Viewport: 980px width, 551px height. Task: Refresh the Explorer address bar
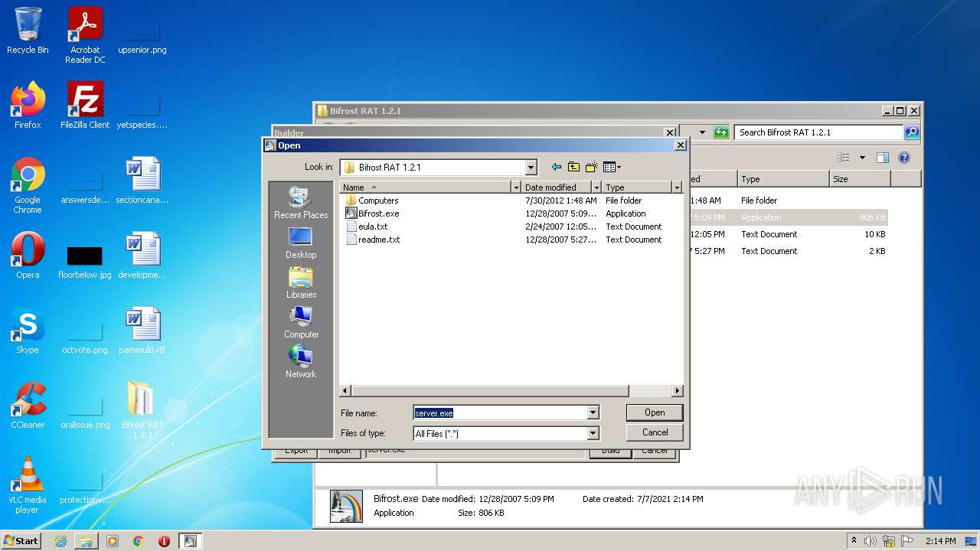[x=721, y=132]
